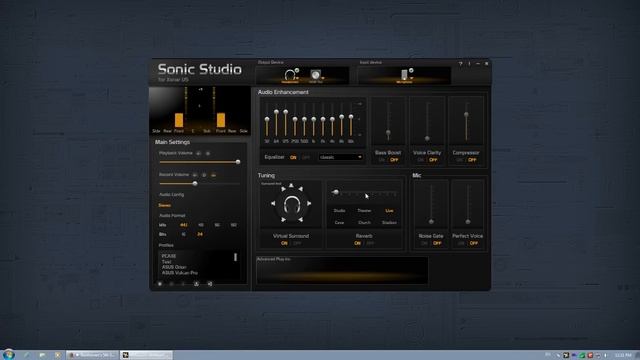Click the first icon beside Playback Volume label
Viewport: 640px width, 360px height.
(x=198, y=153)
